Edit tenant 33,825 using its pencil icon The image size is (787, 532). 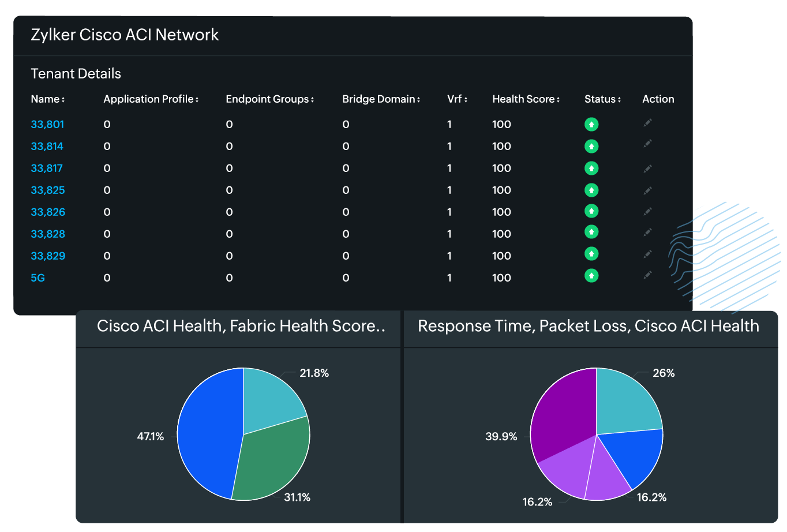point(648,190)
